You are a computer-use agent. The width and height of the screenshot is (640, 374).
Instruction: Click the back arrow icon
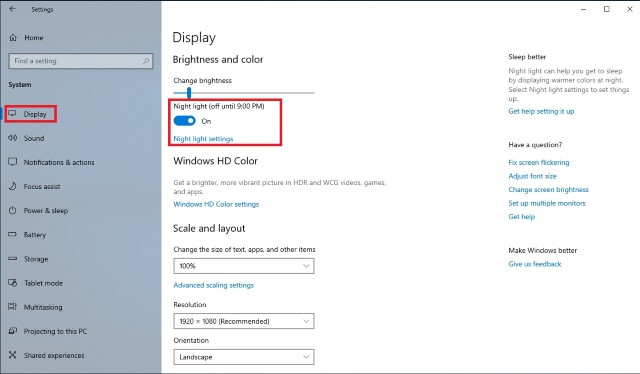13,9
